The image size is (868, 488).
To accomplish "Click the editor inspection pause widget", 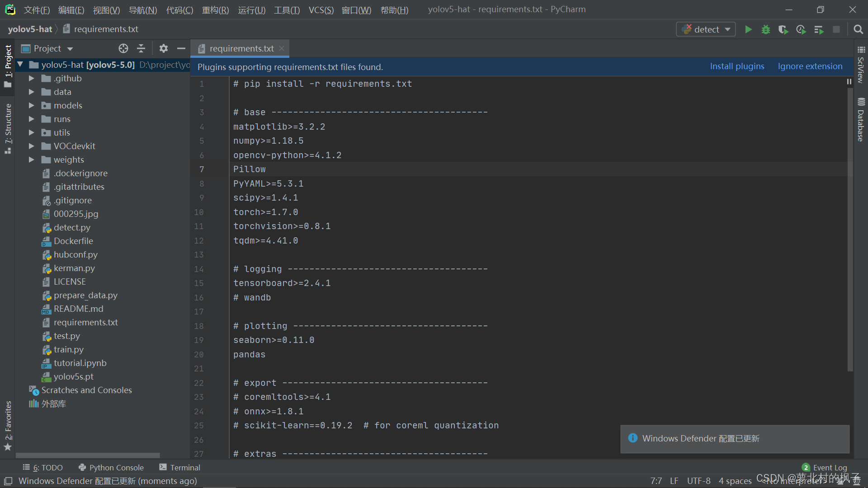I will tap(849, 82).
